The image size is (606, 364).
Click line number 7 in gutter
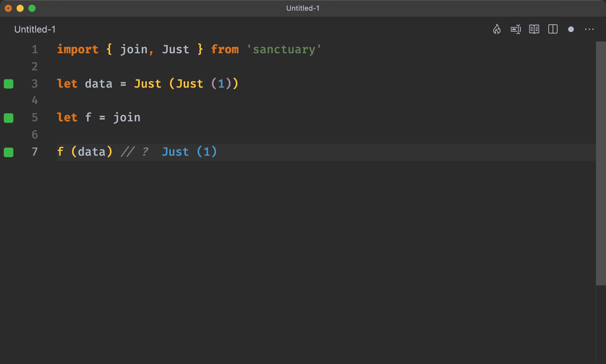tap(35, 152)
